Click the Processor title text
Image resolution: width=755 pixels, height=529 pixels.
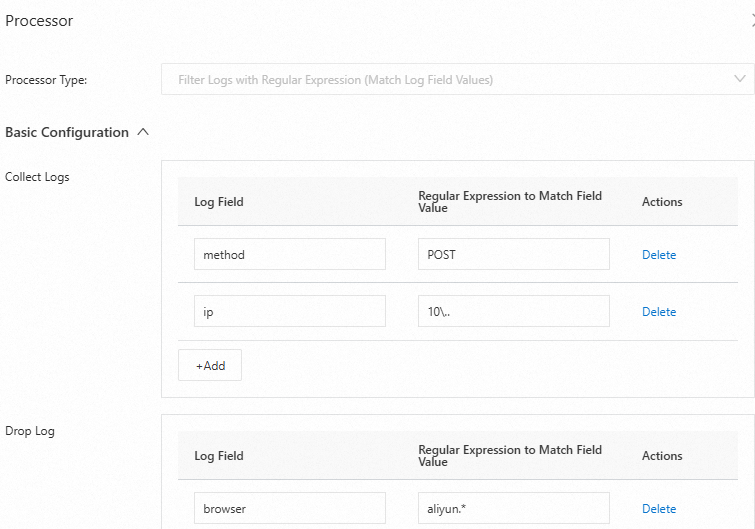(x=39, y=21)
